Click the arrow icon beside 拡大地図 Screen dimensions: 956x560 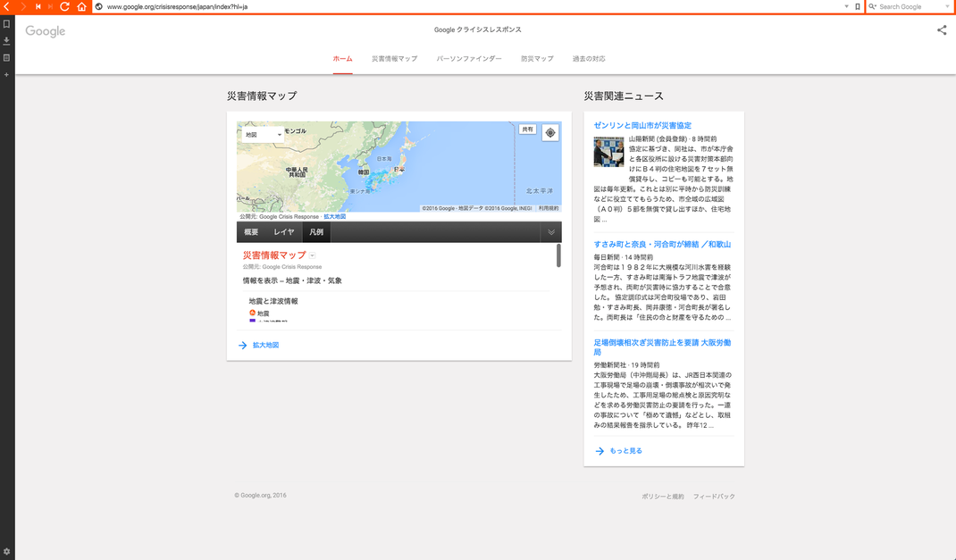coord(243,346)
